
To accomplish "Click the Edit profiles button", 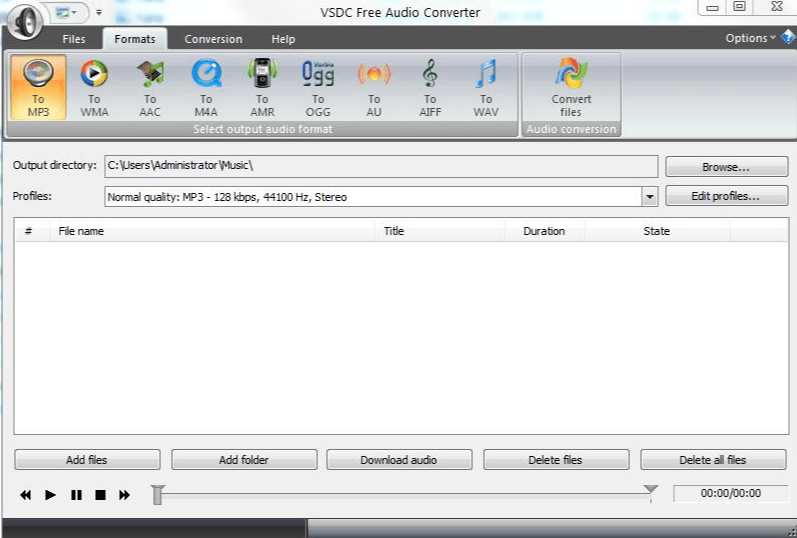I will [x=726, y=196].
